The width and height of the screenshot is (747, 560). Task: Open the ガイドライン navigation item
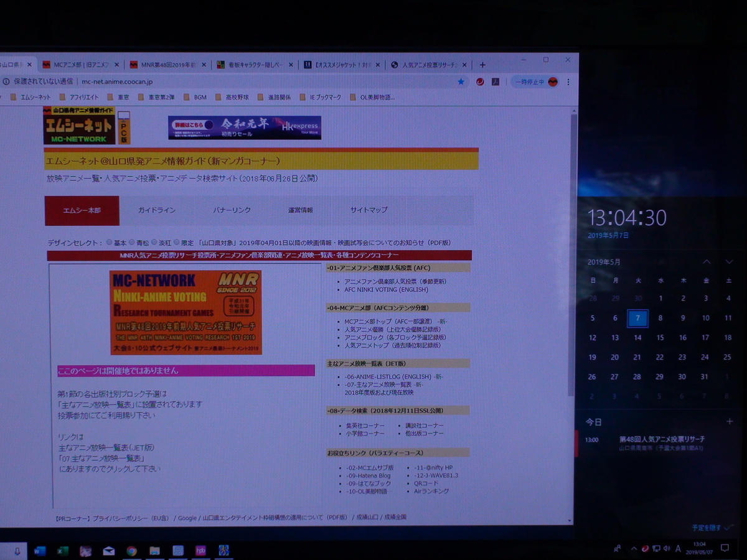[157, 210]
